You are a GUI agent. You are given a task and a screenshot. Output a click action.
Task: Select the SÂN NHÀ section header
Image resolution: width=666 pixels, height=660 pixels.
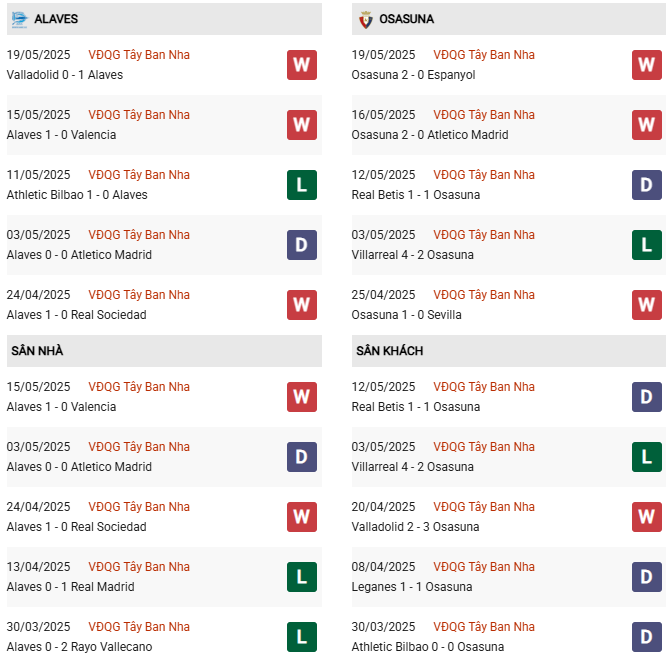[38, 351]
